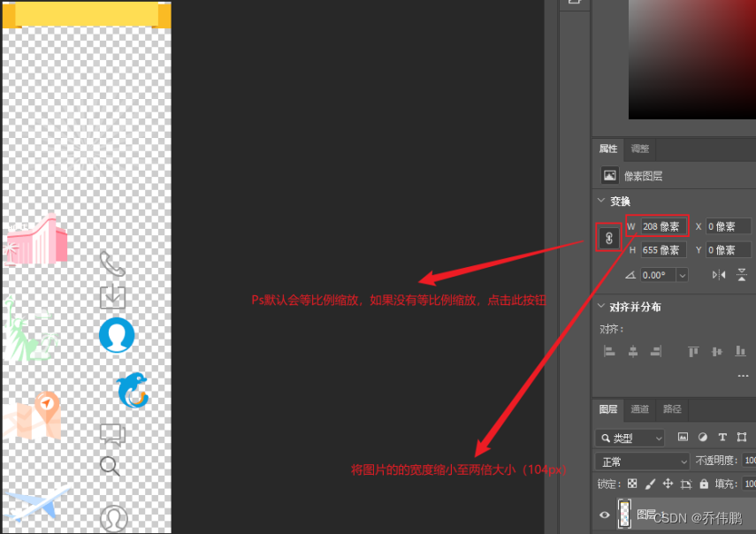Align left edges icon

609,351
